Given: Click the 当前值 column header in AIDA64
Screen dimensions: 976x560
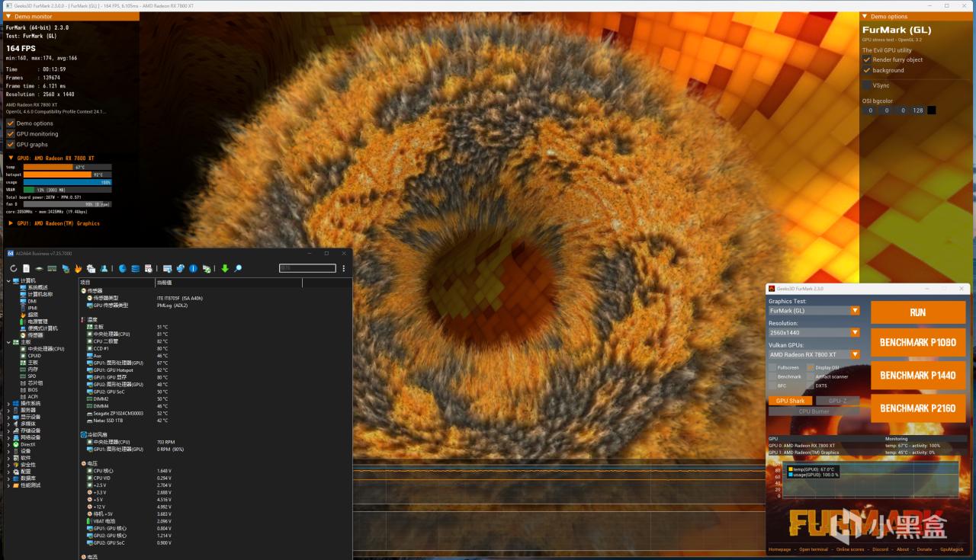Looking at the screenshot, I should pos(229,283).
